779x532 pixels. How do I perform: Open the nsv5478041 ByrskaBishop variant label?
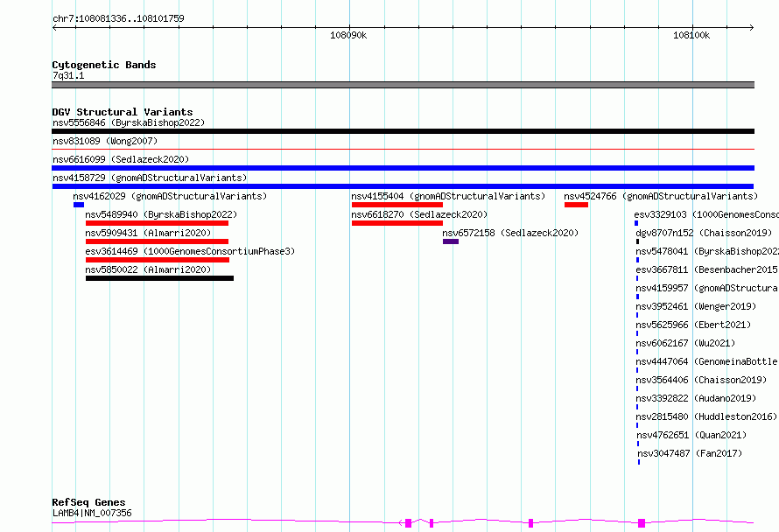[707, 251]
